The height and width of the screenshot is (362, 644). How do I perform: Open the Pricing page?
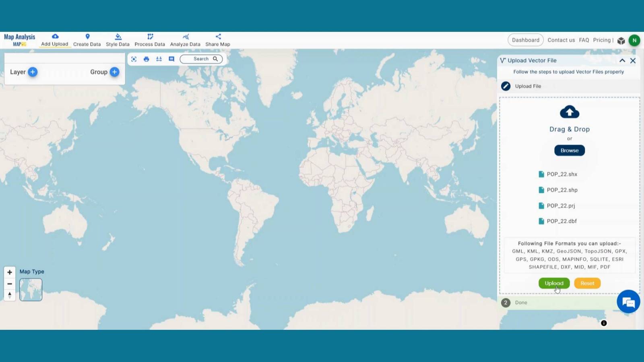[602, 40]
